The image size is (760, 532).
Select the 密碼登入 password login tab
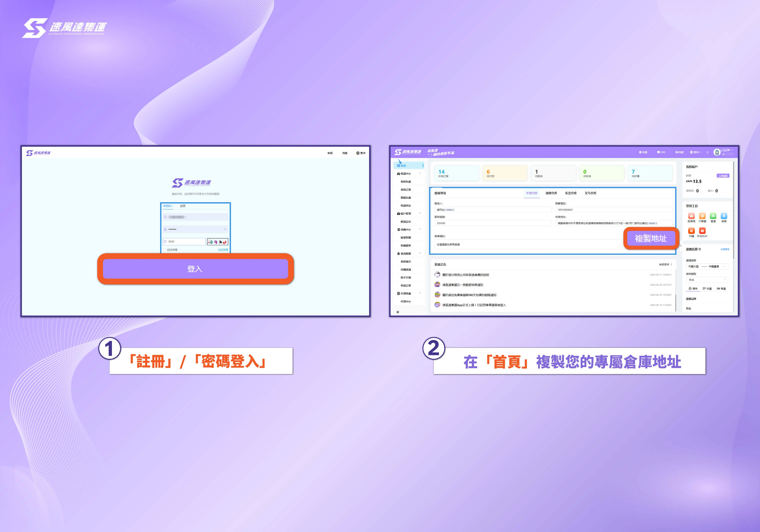168,206
